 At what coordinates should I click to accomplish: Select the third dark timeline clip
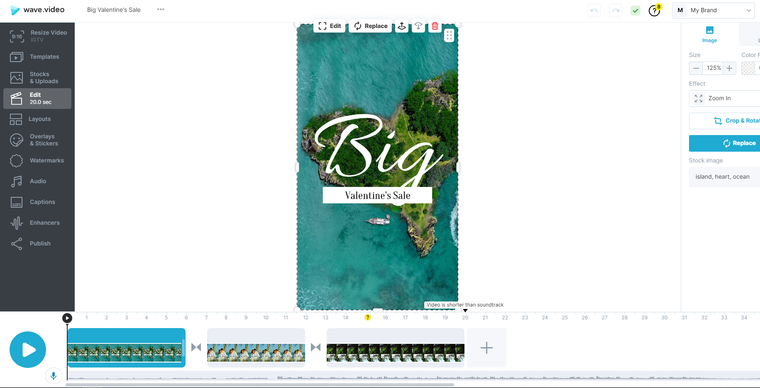click(396, 348)
